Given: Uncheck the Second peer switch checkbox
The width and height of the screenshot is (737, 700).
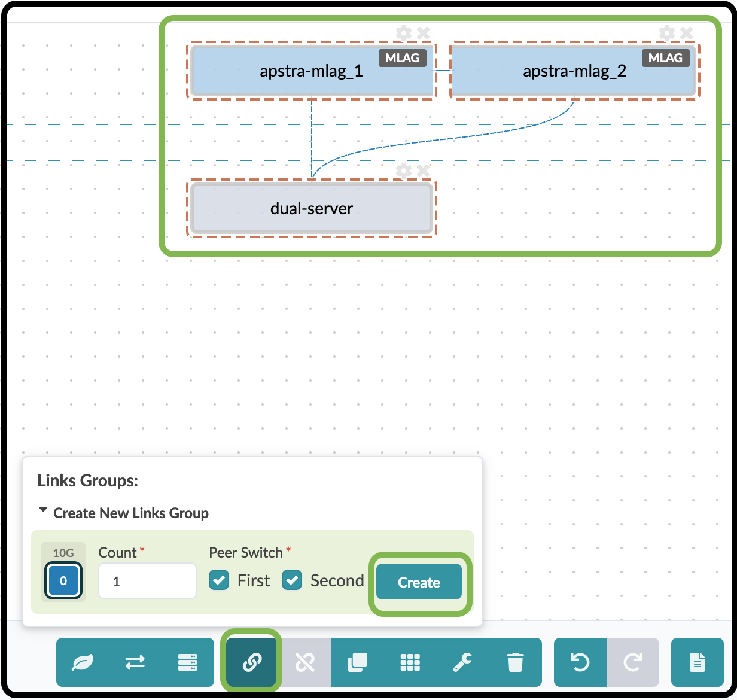Looking at the screenshot, I should click(292, 580).
